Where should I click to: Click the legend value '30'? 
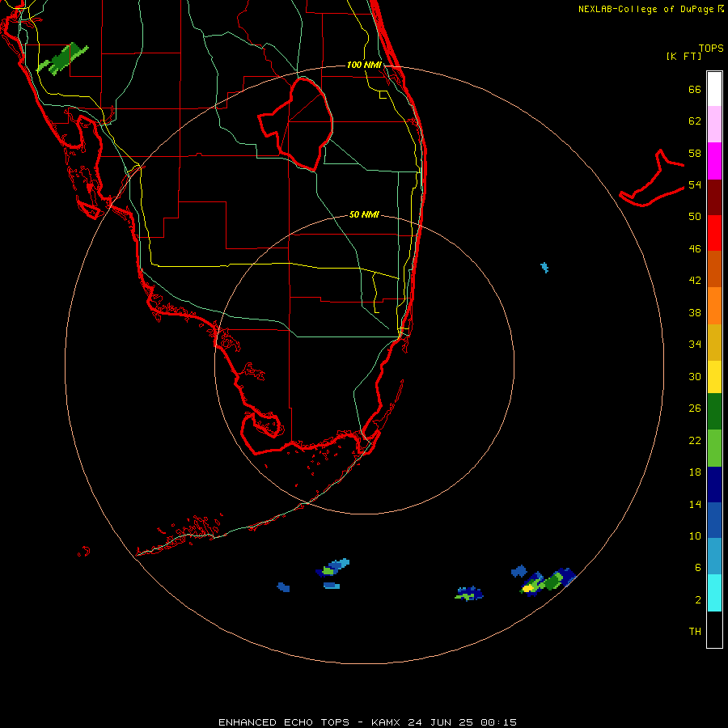[695, 376]
